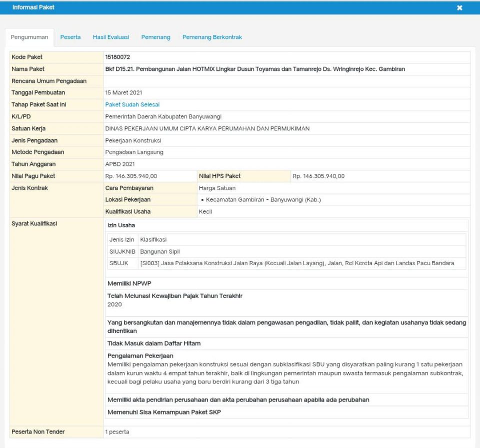Click the Bangunan Sipil classification cell
Image resolution: width=480 pixels, height=448 pixels.
coord(160,251)
